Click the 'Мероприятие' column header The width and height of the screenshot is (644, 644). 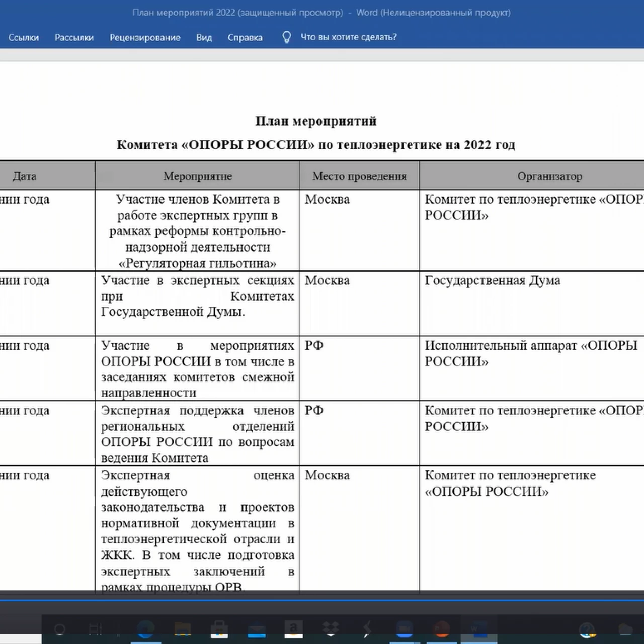(198, 176)
